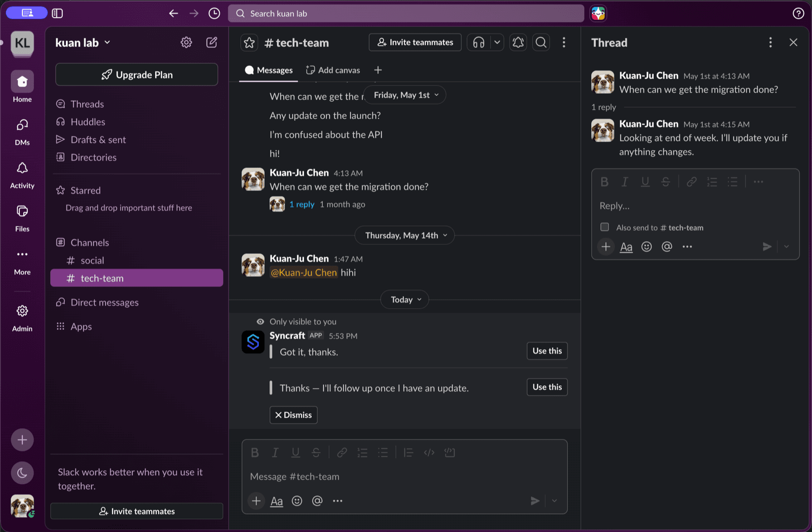
Task: Open the Home view in sidebar
Action: [22, 87]
